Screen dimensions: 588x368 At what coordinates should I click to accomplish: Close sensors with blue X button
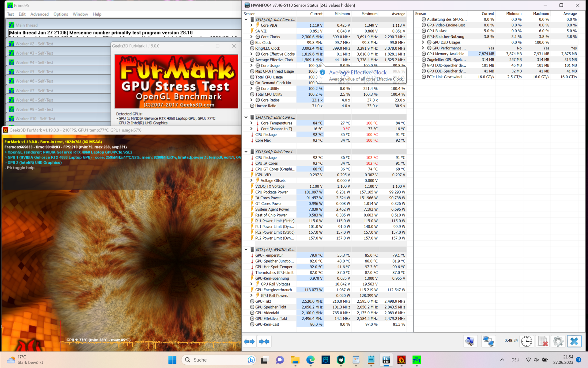click(x=574, y=341)
